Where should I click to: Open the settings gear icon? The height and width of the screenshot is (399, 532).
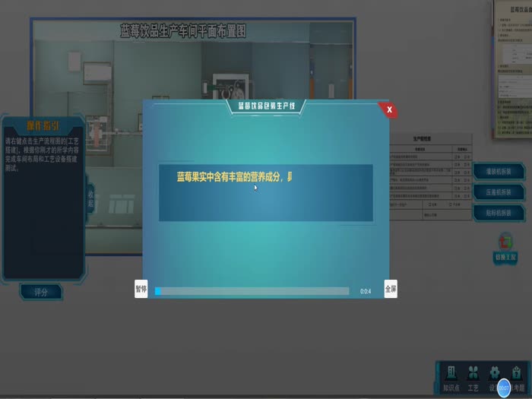point(494,374)
